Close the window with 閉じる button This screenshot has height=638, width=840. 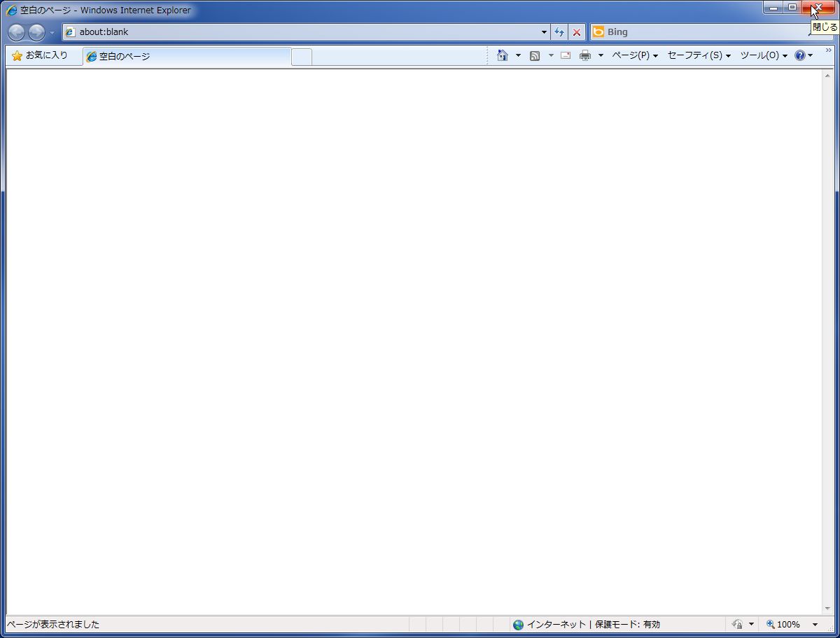818,8
